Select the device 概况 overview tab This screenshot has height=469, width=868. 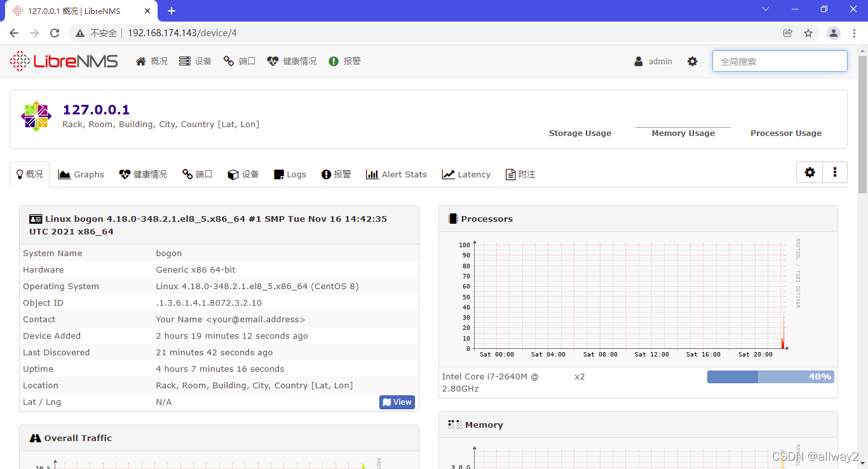29,174
